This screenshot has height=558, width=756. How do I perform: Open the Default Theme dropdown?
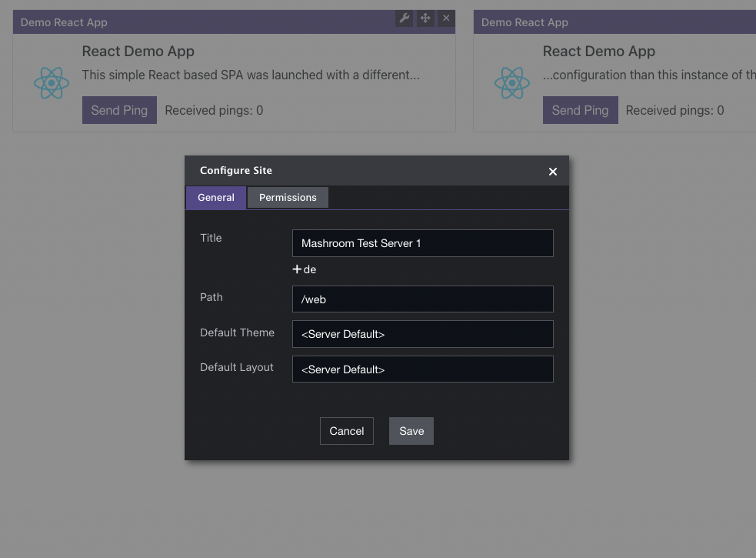coord(423,334)
